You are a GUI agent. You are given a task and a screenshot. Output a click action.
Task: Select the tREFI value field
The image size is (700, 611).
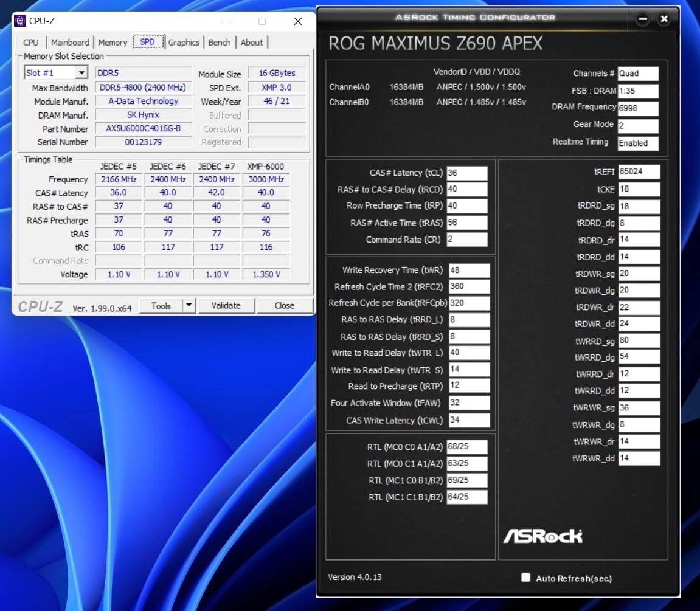(x=639, y=172)
